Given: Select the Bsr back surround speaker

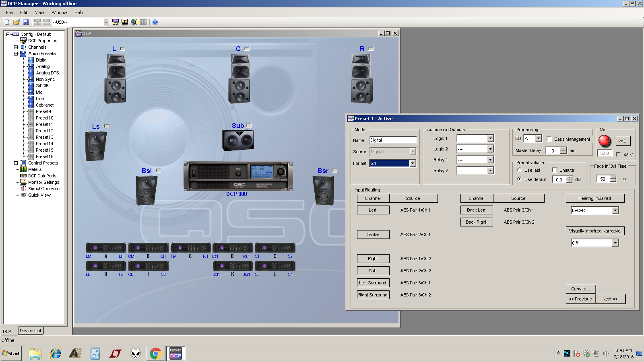Looking at the screenshot, I should pos(324,190).
